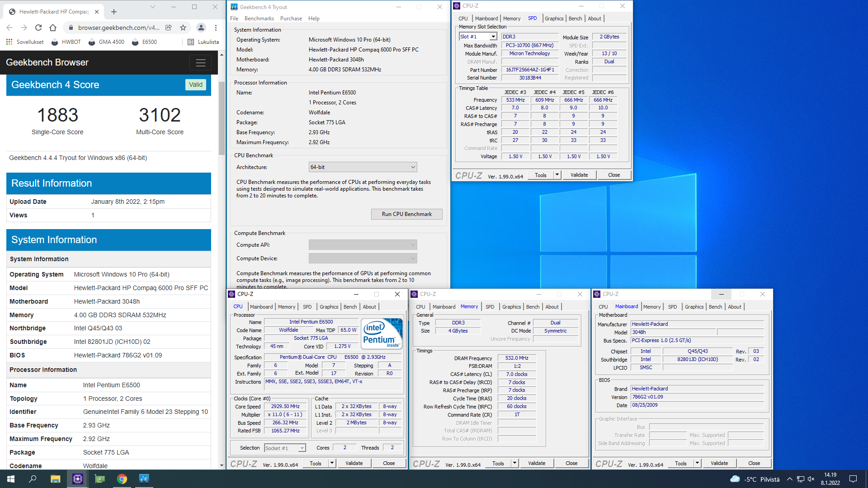Screen dimensions: 868x488
Task: Open Tools dropdown arrow in SPD CPU-Z window
Action: click(557, 175)
